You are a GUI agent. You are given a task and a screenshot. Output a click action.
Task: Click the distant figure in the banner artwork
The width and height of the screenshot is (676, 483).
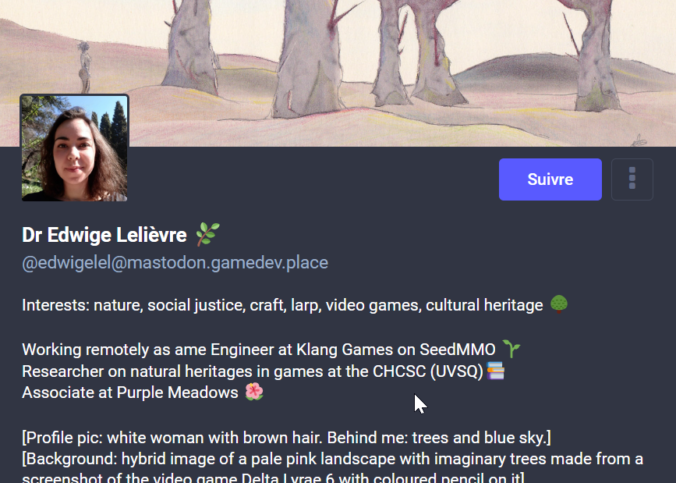point(85,66)
